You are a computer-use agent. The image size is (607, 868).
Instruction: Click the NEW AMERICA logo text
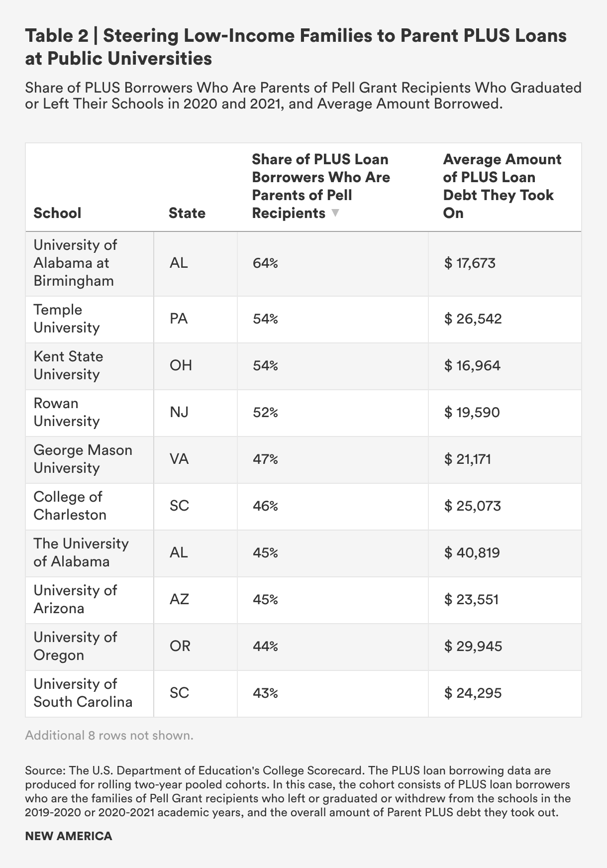[69, 836]
